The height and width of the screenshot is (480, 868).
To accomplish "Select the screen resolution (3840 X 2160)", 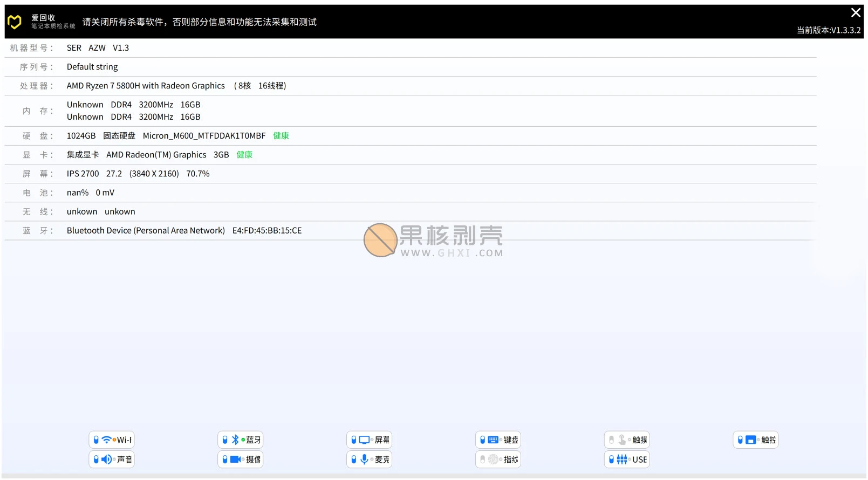I will coord(154,174).
